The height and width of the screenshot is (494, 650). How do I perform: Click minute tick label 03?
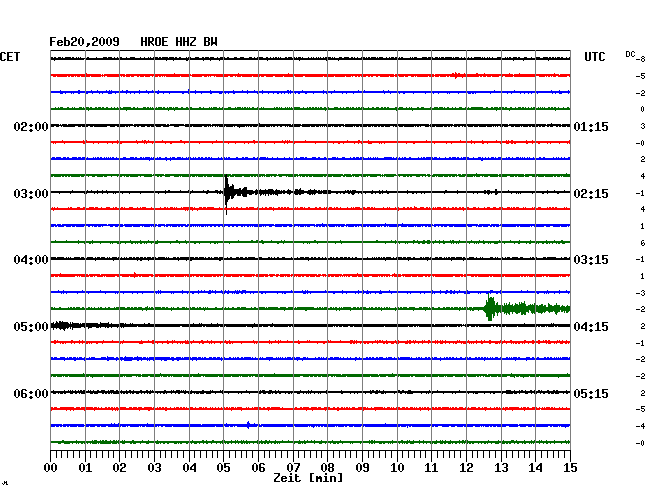[x=154, y=468]
